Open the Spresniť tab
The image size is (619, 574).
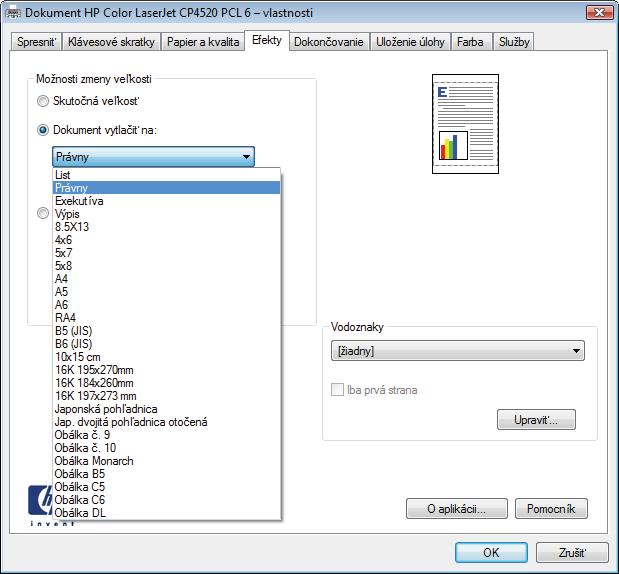click(x=36, y=42)
